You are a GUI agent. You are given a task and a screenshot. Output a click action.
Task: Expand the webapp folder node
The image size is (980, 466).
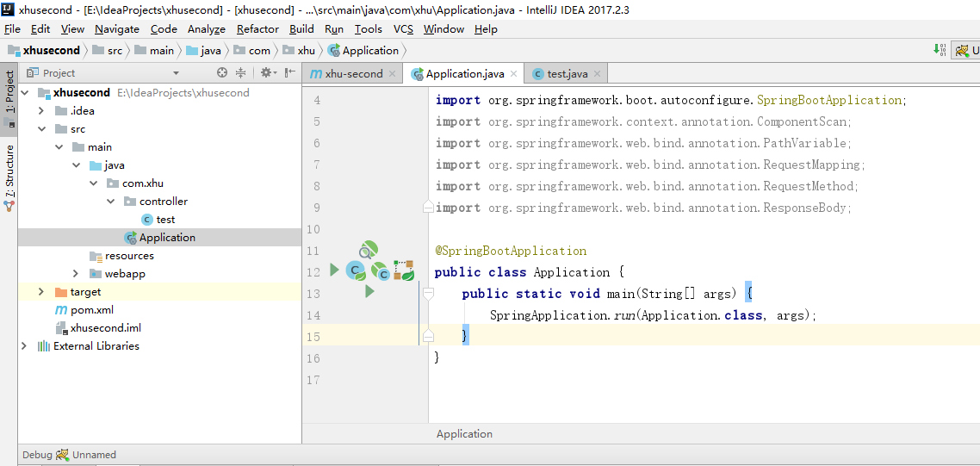77,274
